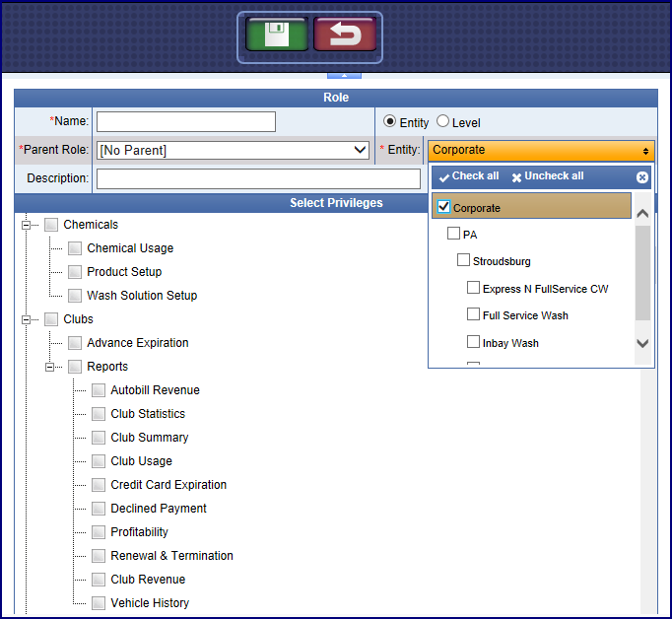Tick the Full Service Wash checkbox
Screen dimensions: 672x619
tap(474, 314)
